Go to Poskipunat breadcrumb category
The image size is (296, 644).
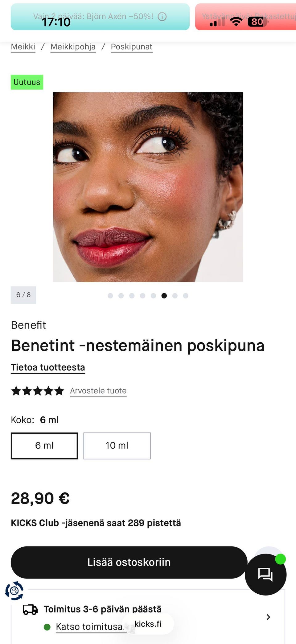pos(132,47)
